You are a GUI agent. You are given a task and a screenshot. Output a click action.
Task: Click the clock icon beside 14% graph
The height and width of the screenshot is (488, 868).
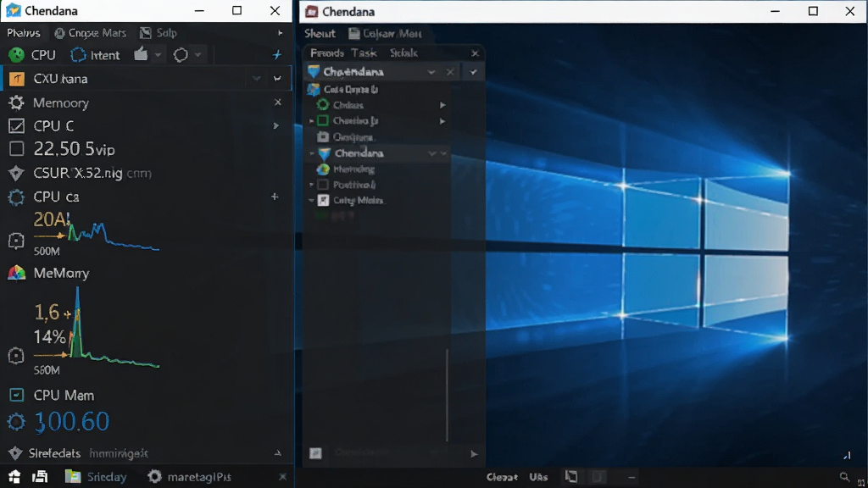(x=16, y=356)
